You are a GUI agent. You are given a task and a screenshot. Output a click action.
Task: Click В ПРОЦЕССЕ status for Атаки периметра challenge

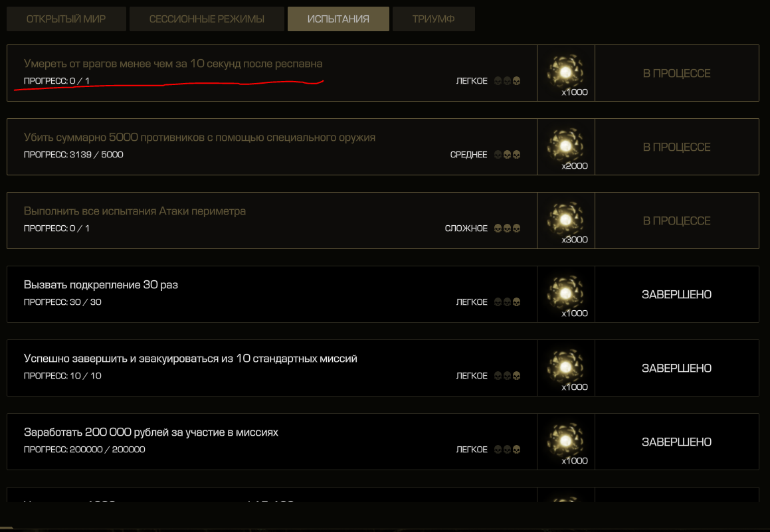coord(677,221)
